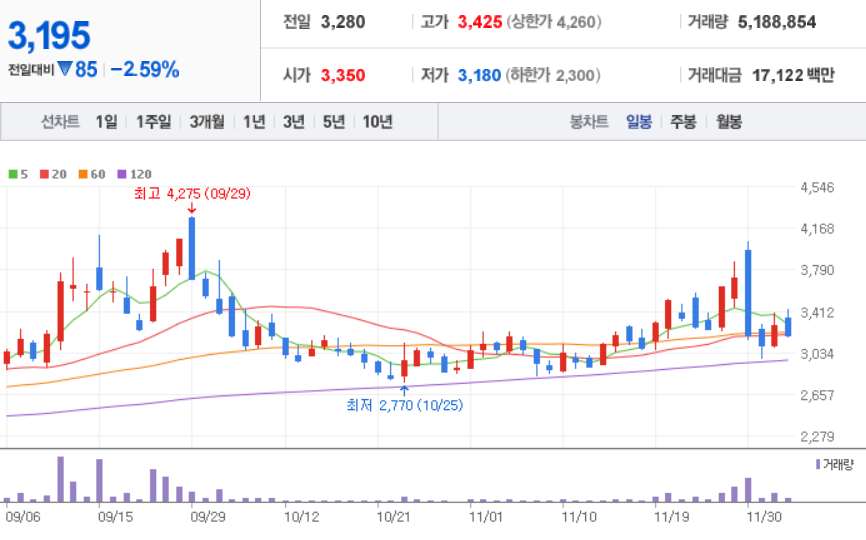Click the tall blue candlestick at 09/29 high
Viewport: 866px width, 540px height.
point(192,248)
